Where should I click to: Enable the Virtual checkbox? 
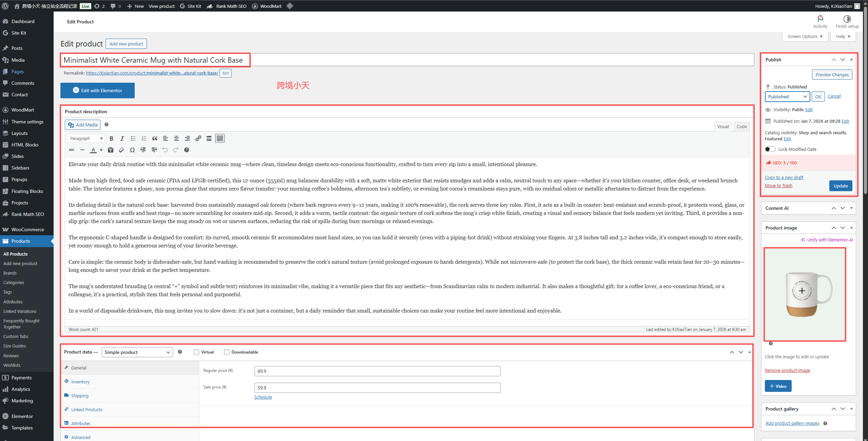196,352
